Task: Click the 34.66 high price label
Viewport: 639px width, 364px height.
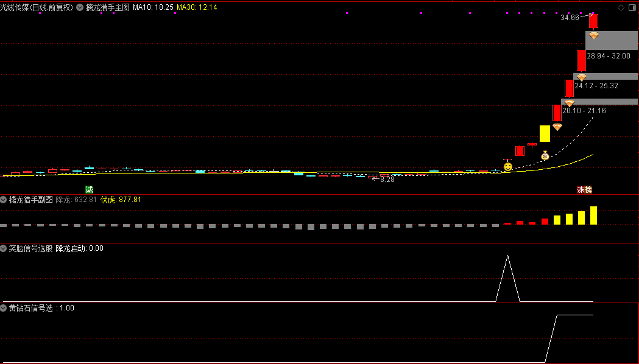Action: click(x=570, y=18)
